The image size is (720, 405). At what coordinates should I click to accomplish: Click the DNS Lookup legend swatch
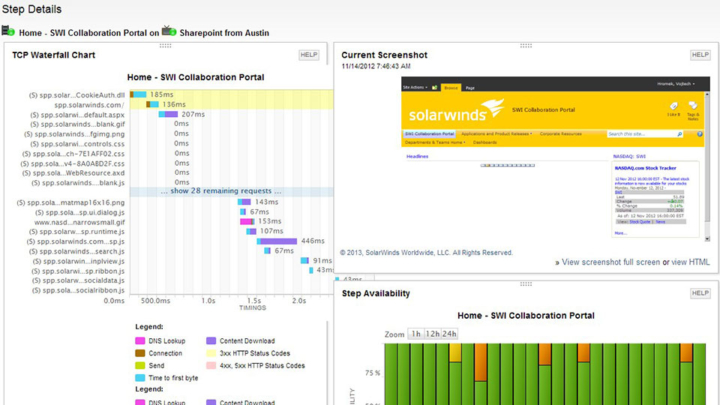(x=140, y=341)
